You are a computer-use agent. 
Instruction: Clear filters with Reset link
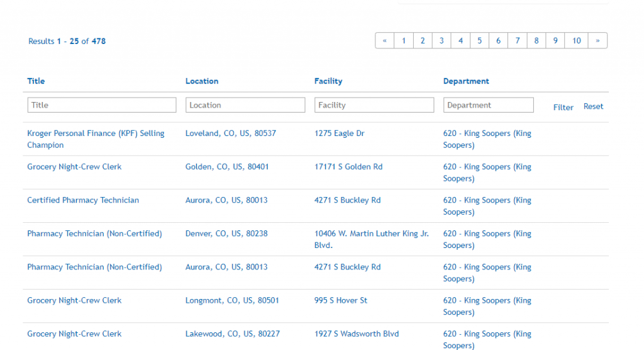(594, 106)
